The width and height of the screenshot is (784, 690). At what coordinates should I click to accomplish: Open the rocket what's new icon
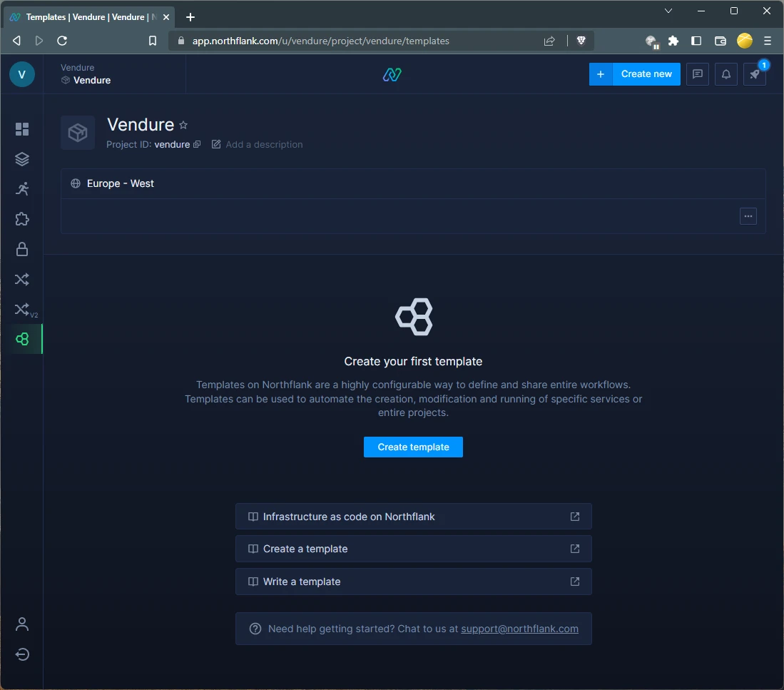tap(755, 74)
